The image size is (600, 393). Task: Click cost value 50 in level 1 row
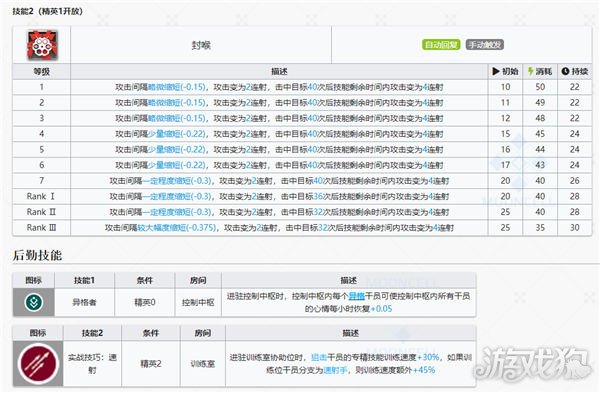(540, 87)
